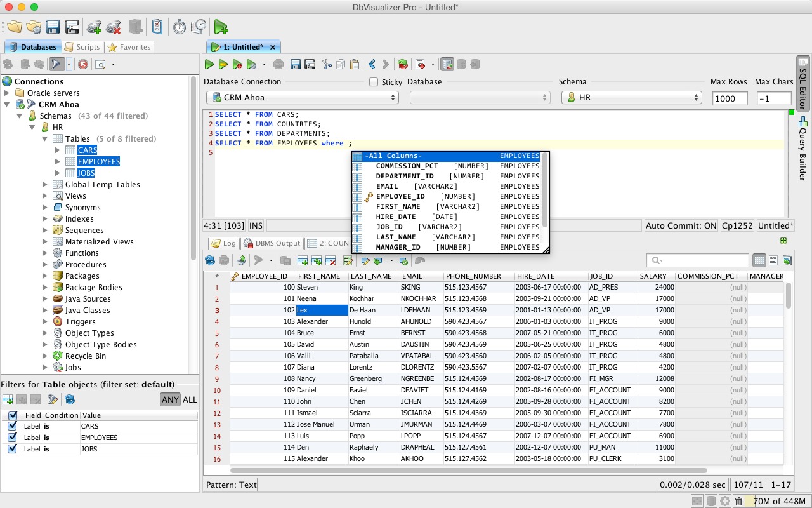
Task: Pick EMPLOYEE_ID from autocomplete popup
Action: tap(447, 196)
